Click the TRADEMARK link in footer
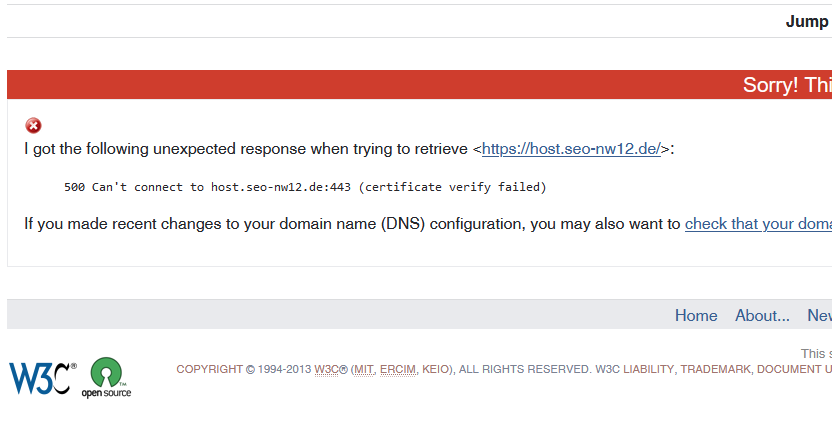The image size is (832, 431). pyautogui.click(x=716, y=369)
